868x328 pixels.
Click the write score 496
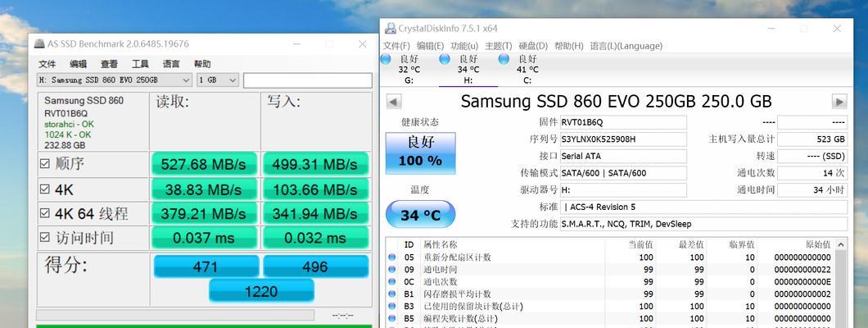(315, 266)
